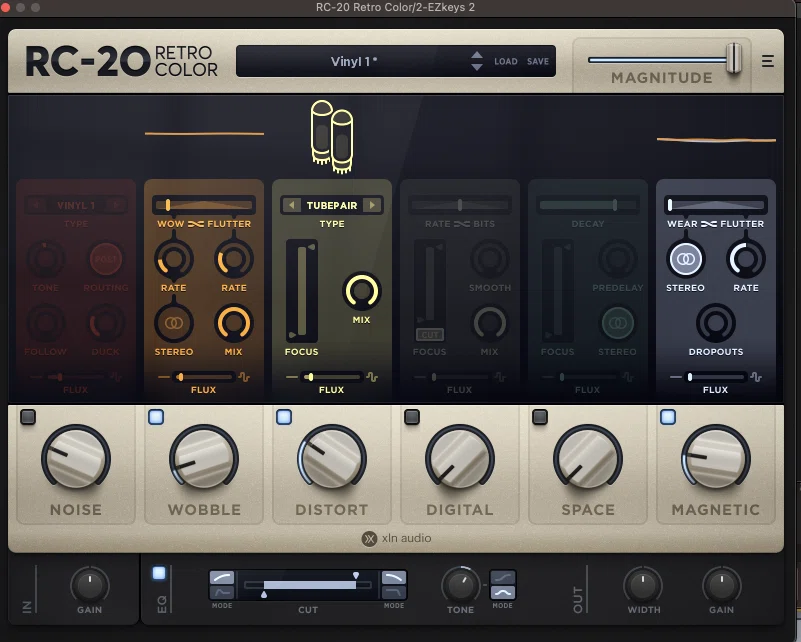Viewport: 801px width, 642px height.
Task: Toggle the Digital CUT button
Action: tap(430, 335)
